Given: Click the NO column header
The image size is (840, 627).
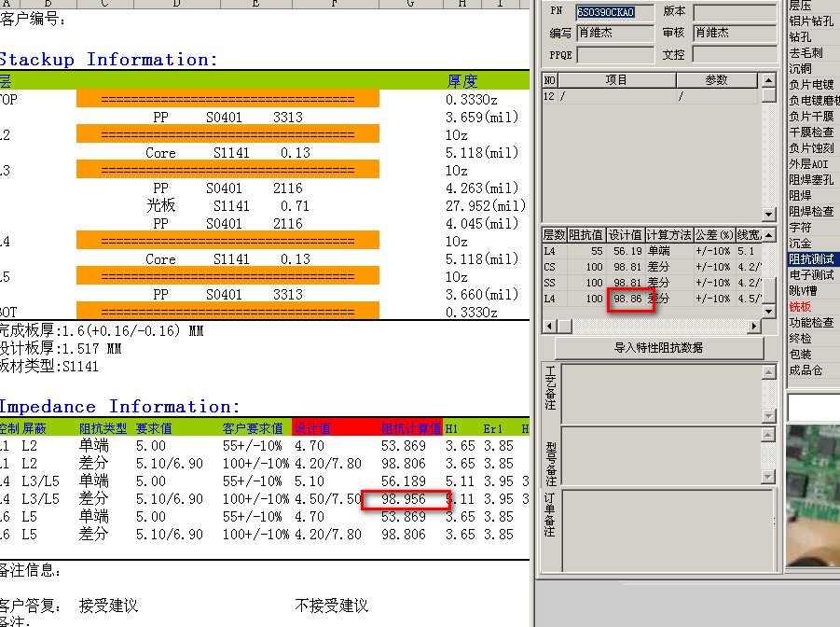Looking at the screenshot, I should pos(550,80).
